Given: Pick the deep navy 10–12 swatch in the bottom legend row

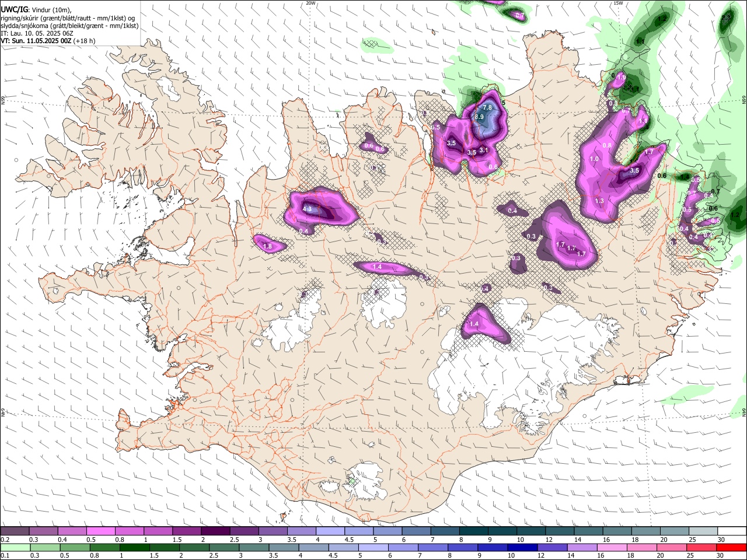Looking at the screenshot, I should point(522,547).
